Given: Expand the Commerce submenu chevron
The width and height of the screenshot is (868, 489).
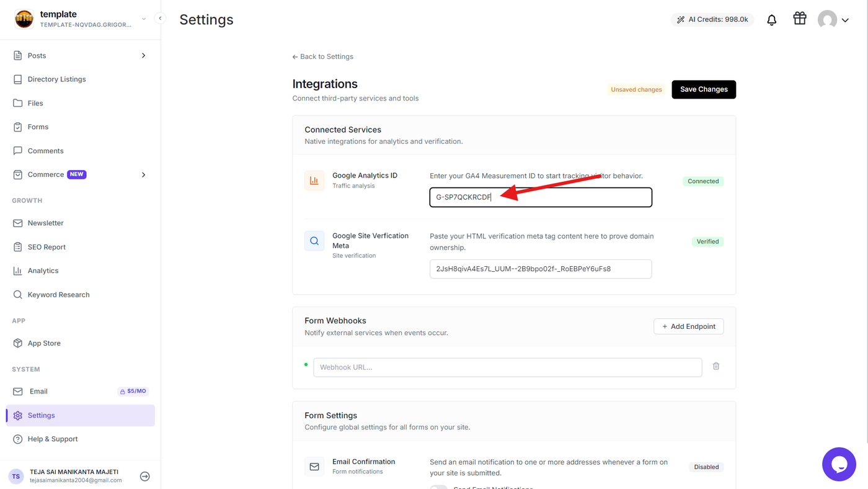Looking at the screenshot, I should [x=144, y=175].
